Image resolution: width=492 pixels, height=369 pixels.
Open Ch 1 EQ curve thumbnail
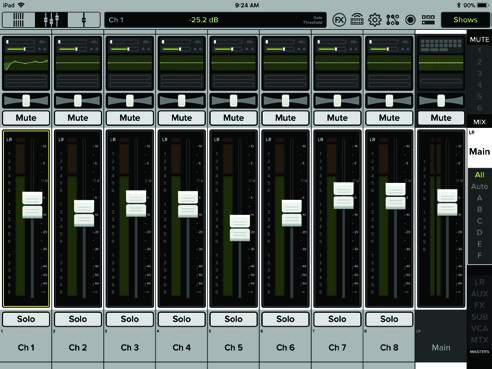coord(26,63)
